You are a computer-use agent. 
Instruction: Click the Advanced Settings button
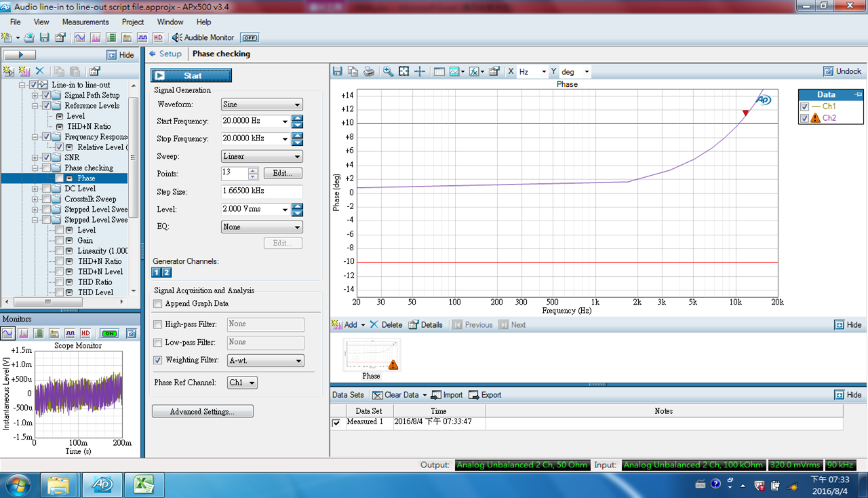[204, 410]
